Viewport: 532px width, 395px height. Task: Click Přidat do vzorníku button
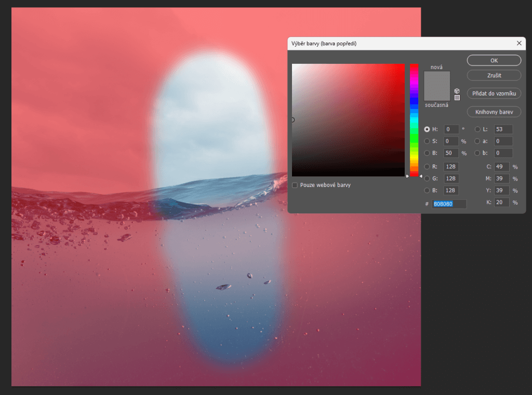494,93
